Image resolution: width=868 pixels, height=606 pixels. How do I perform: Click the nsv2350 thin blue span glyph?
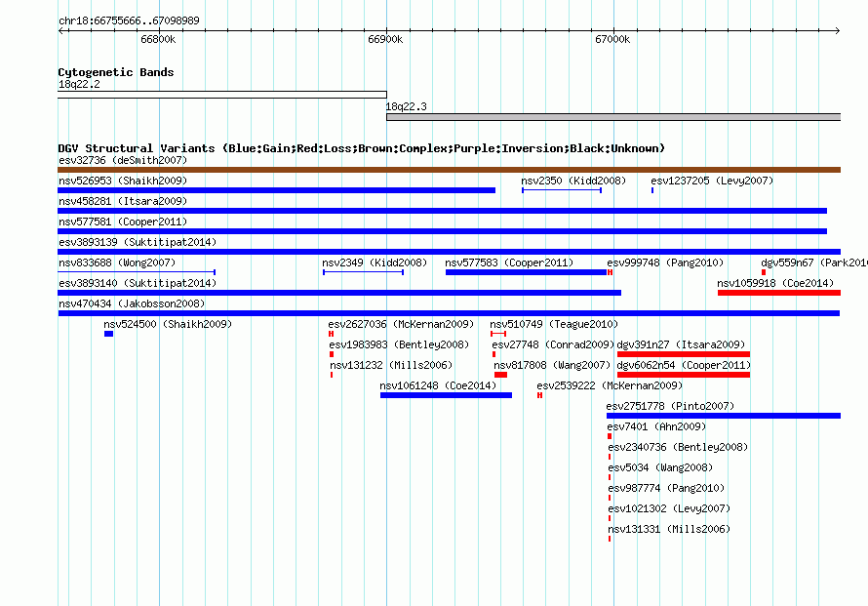562,190
